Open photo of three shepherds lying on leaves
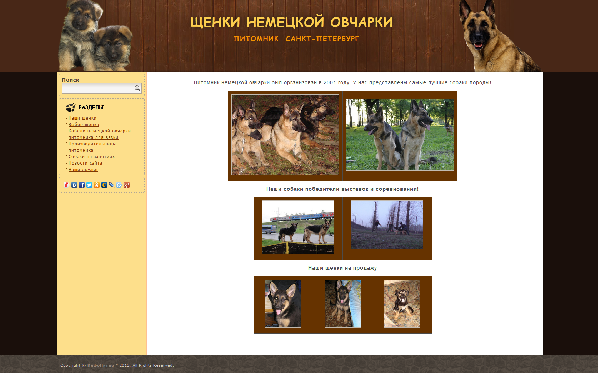 (x=285, y=135)
